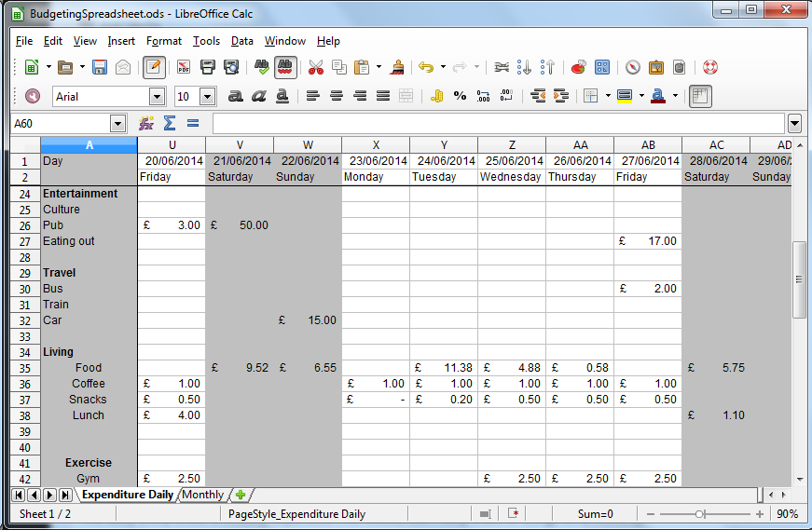This screenshot has width=812, height=530.
Task: Click Add Decimal Place icon
Action: (483, 96)
